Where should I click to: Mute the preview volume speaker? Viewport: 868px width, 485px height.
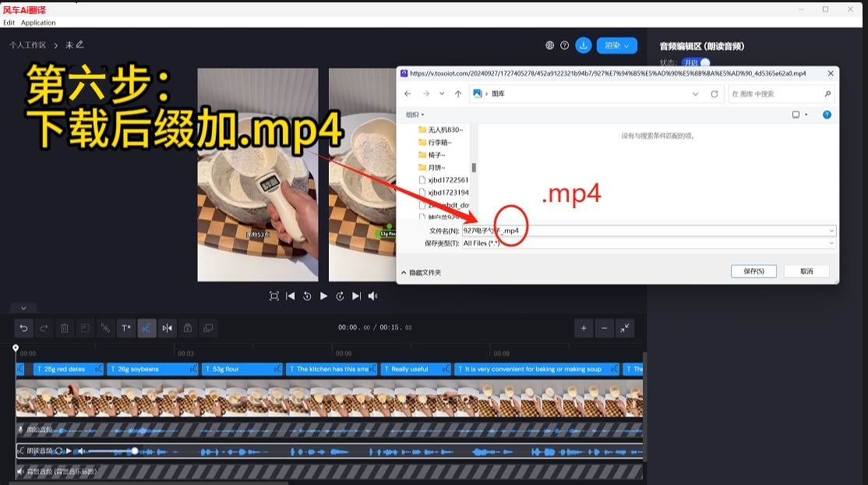[373, 296]
